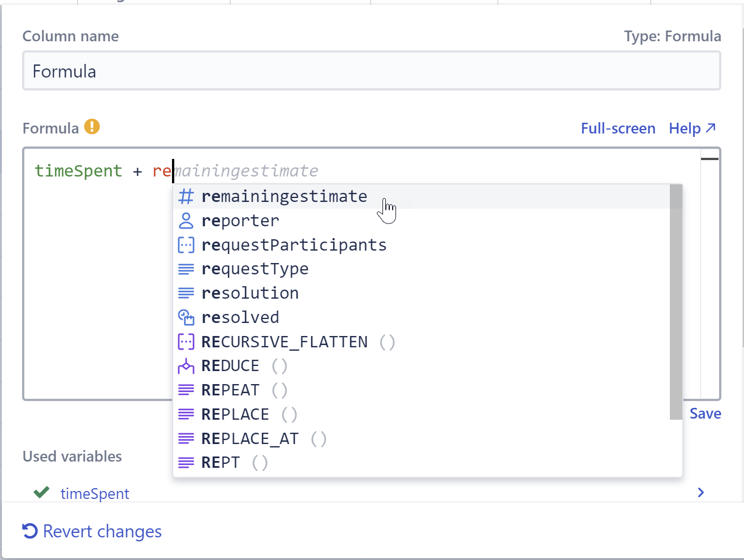
Task: Click Revert changes
Action: pyautogui.click(x=92, y=531)
